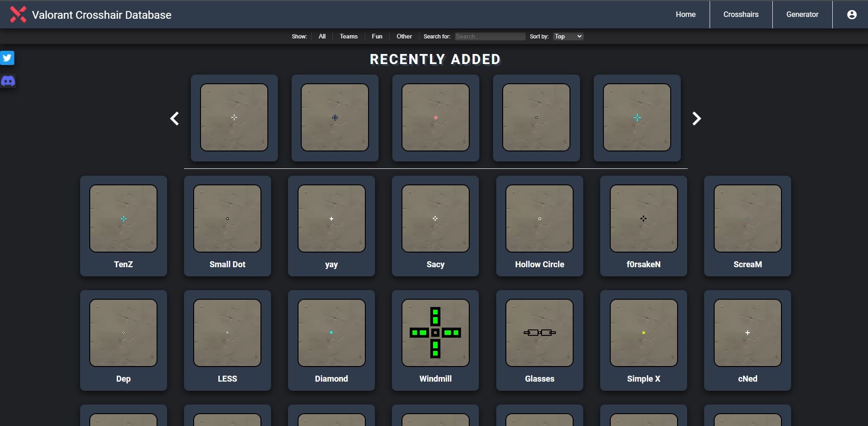This screenshot has height=426, width=868.
Task: Open the Discord link icon
Action: coord(8,81)
